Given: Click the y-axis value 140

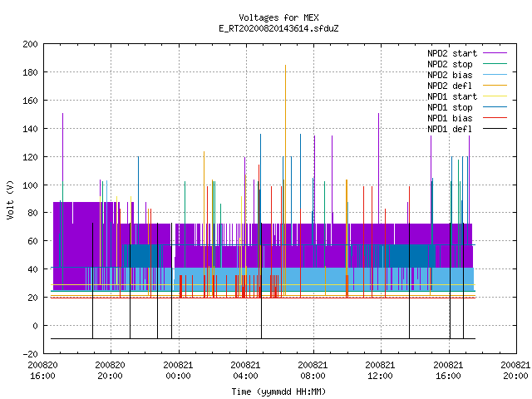Looking at the screenshot, I should click(x=30, y=129).
